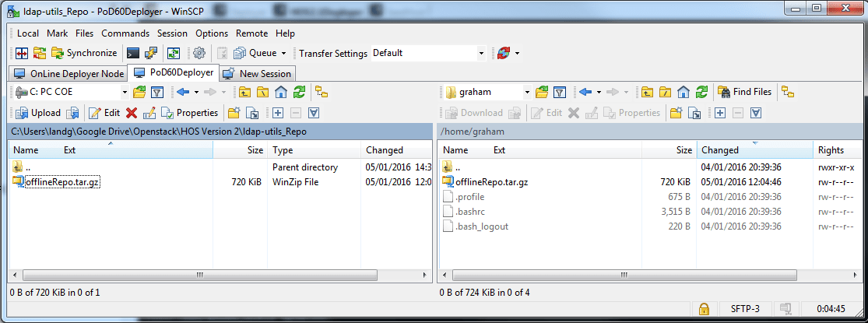868x323 pixels.
Task: Refresh the local panel
Action: (299, 92)
